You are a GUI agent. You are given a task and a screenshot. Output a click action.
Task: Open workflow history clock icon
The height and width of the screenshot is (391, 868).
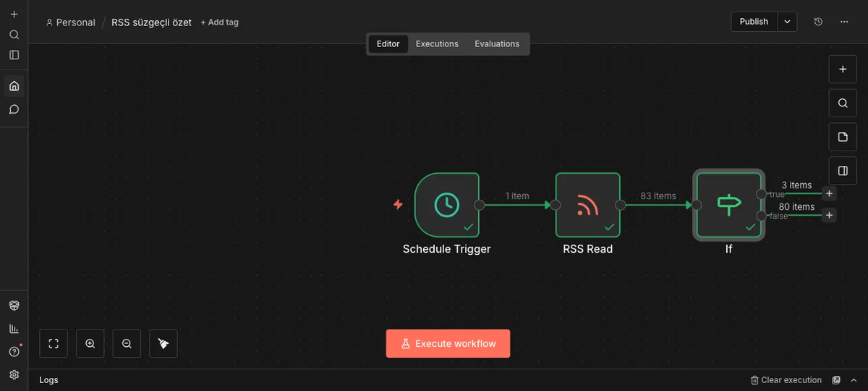point(818,22)
